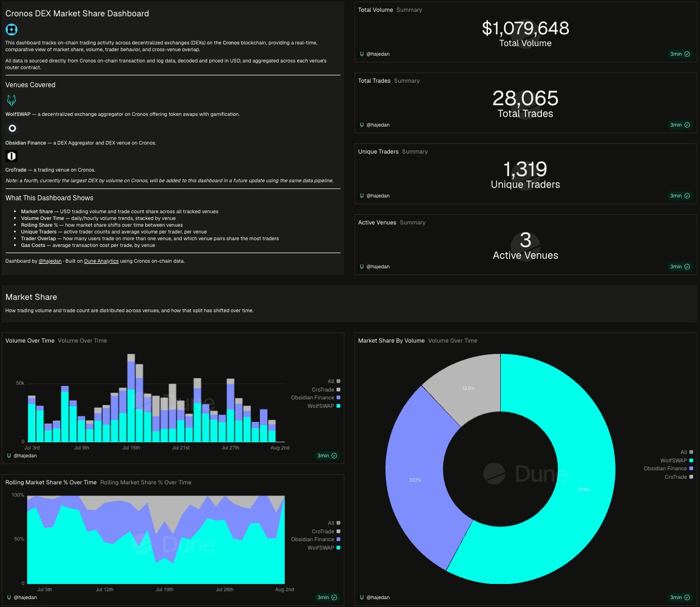This screenshot has width=700, height=607.
Task: Toggle WolfSWAP in the donut chart legend
Action: click(x=676, y=461)
